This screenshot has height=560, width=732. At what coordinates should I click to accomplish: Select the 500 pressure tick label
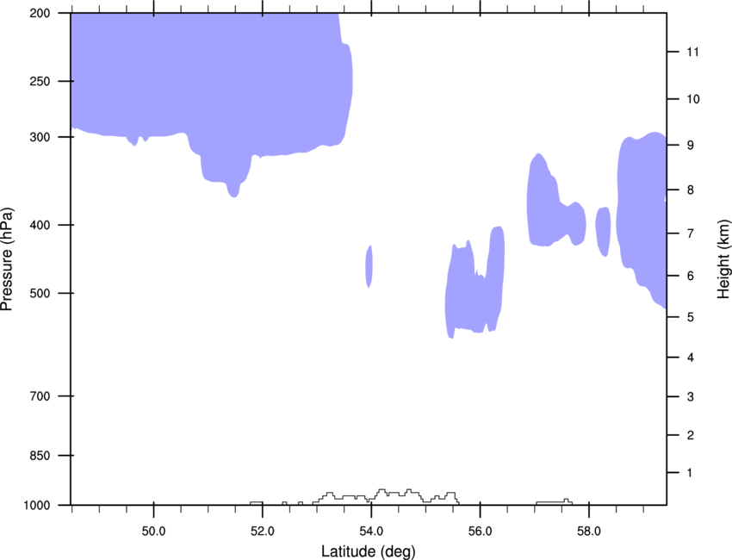click(x=40, y=293)
